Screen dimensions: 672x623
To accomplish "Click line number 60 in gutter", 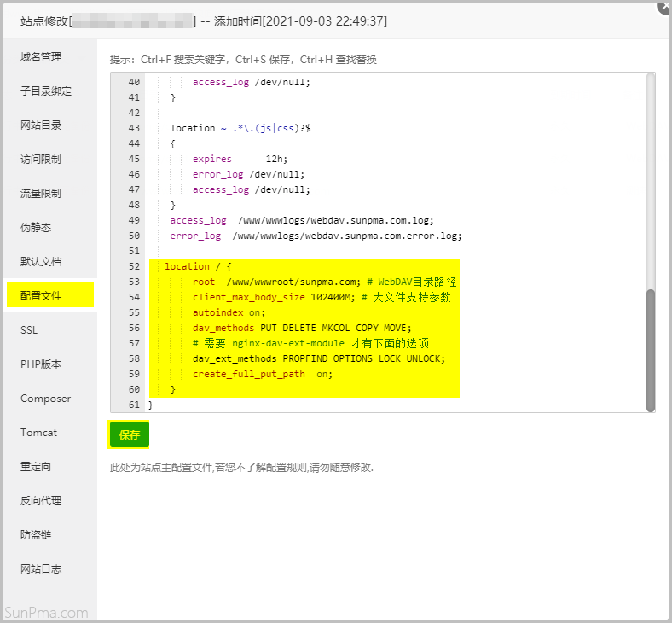I will point(134,389).
